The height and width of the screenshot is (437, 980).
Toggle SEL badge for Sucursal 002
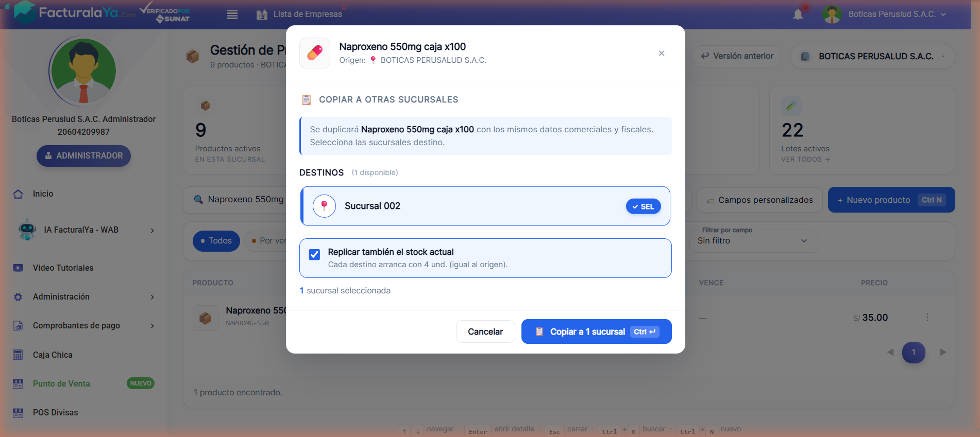pyautogui.click(x=643, y=206)
